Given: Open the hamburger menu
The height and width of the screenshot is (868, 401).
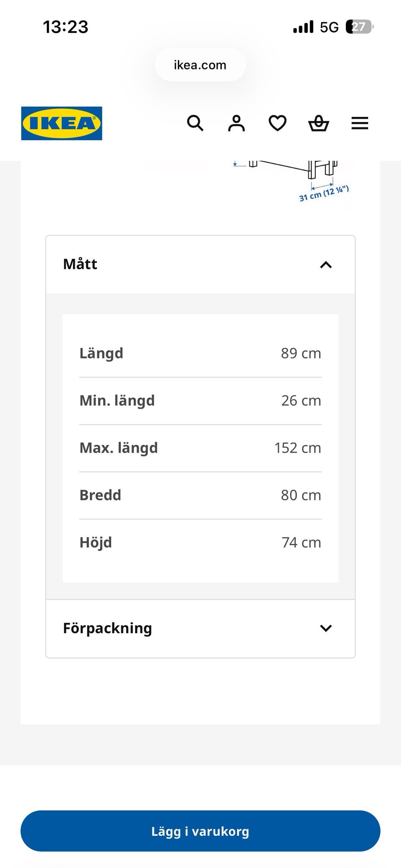Looking at the screenshot, I should click(x=360, y=123).
